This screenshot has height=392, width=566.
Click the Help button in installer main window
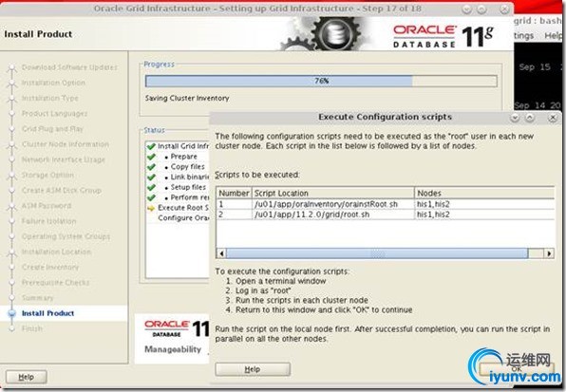(x=26, y=377)
